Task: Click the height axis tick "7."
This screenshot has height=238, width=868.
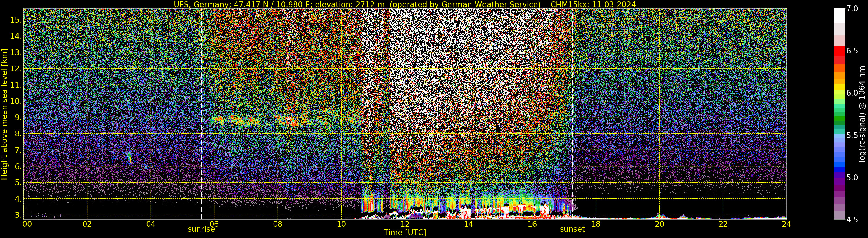Action: 18,150
